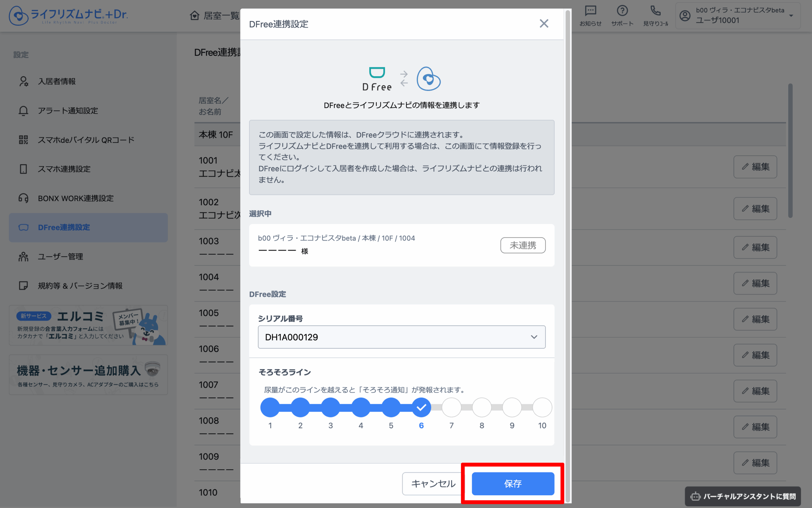This screenshot has width=812, height=508.
Task: Click 編集 for room 1005
Action: pyautogui.click(x=755, y=319)
